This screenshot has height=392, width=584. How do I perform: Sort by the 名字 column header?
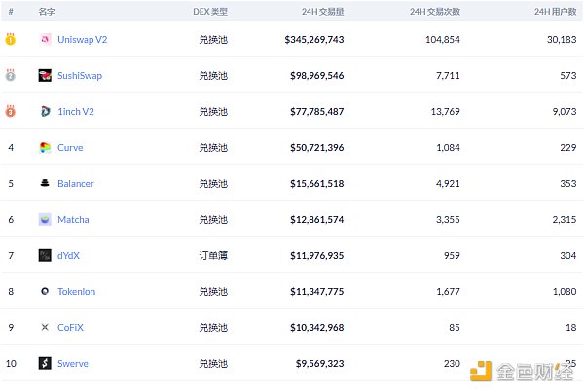coord(47,12)
